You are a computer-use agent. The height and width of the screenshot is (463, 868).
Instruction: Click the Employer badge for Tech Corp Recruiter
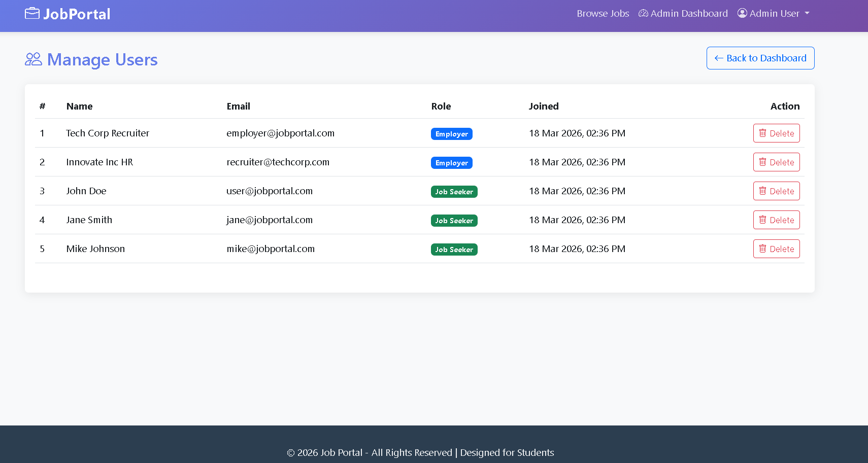tap(452, 134)
